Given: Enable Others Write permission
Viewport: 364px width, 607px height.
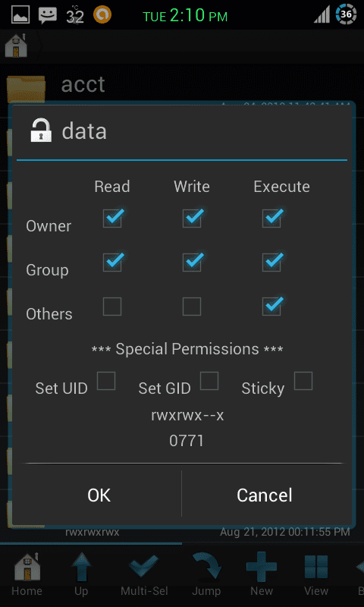Looking at the screenshot, I should [192, 307].
